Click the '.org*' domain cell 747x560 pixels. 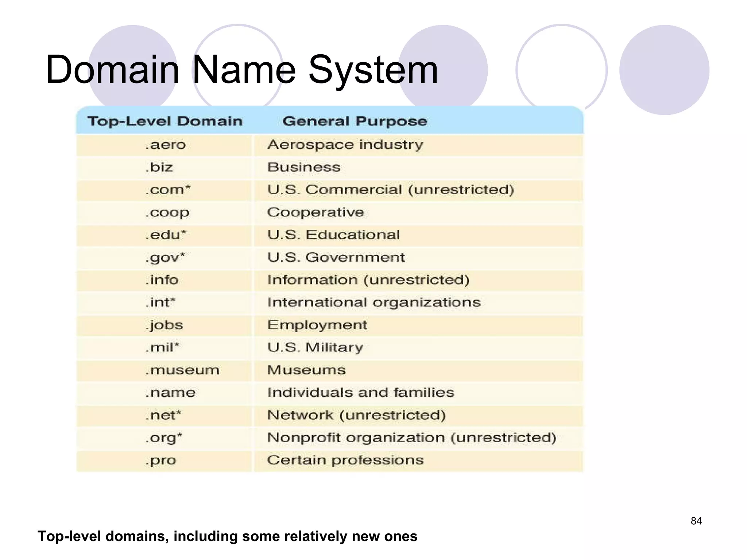tap(164, 439)
